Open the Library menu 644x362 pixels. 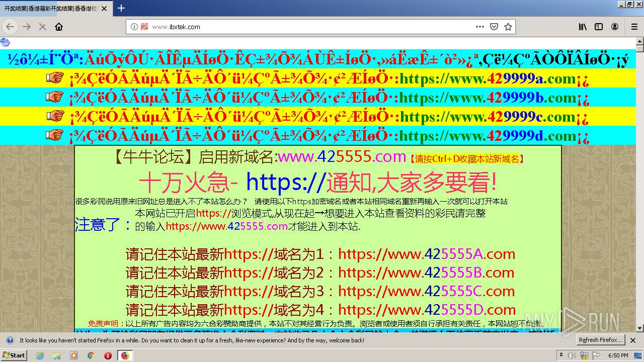click(x=583, y=27)
